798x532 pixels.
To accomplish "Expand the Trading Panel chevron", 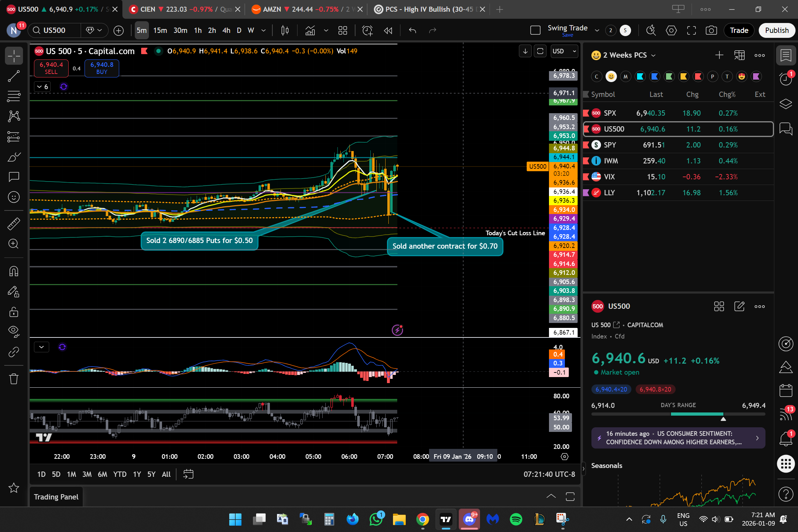I will click(551, 496).
